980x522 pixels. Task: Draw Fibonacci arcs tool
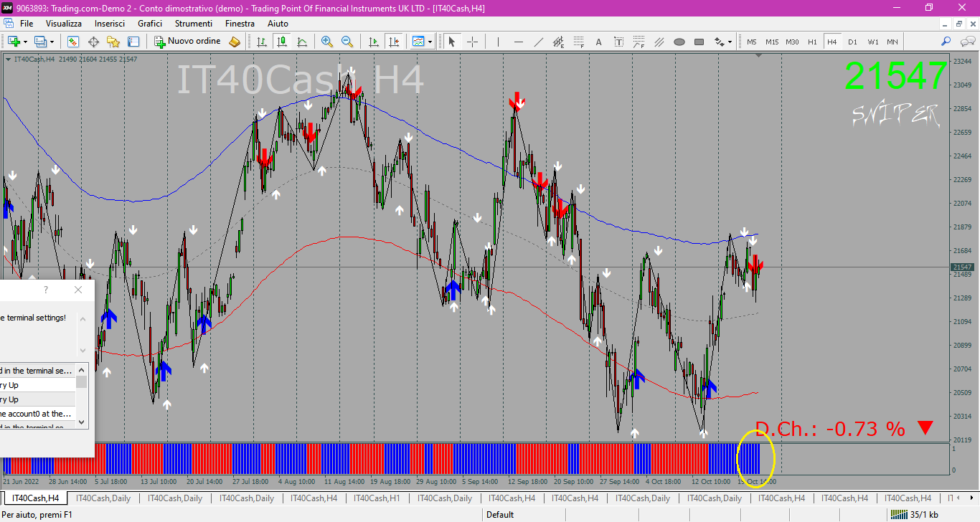(x=639, y=42)
